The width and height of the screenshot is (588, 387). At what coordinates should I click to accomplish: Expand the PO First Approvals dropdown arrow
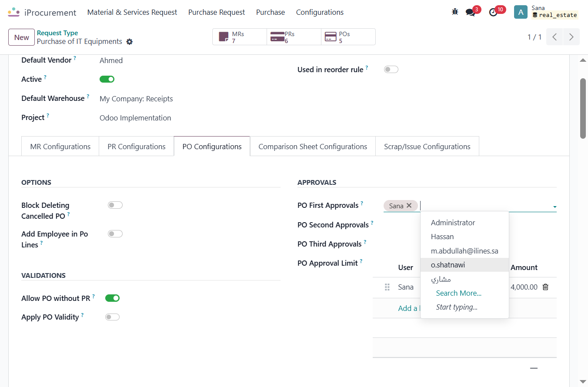[x=555, y=207]
